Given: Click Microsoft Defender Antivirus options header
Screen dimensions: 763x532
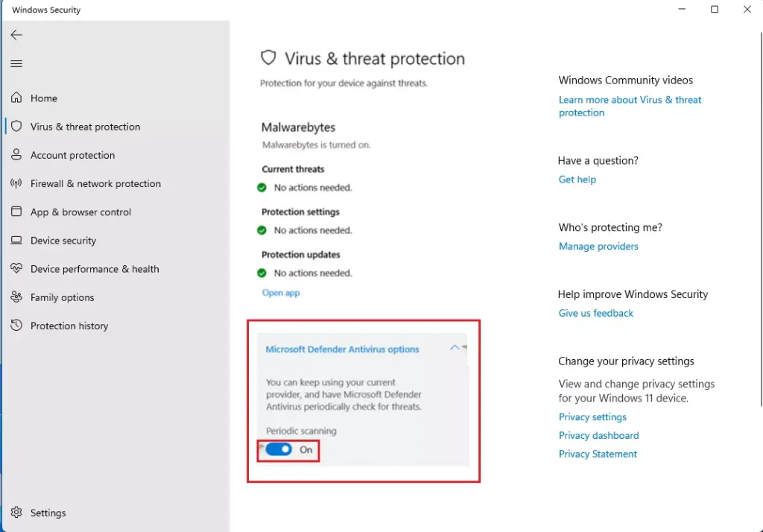Looking at the screenshot, I should tap(342, 349).
